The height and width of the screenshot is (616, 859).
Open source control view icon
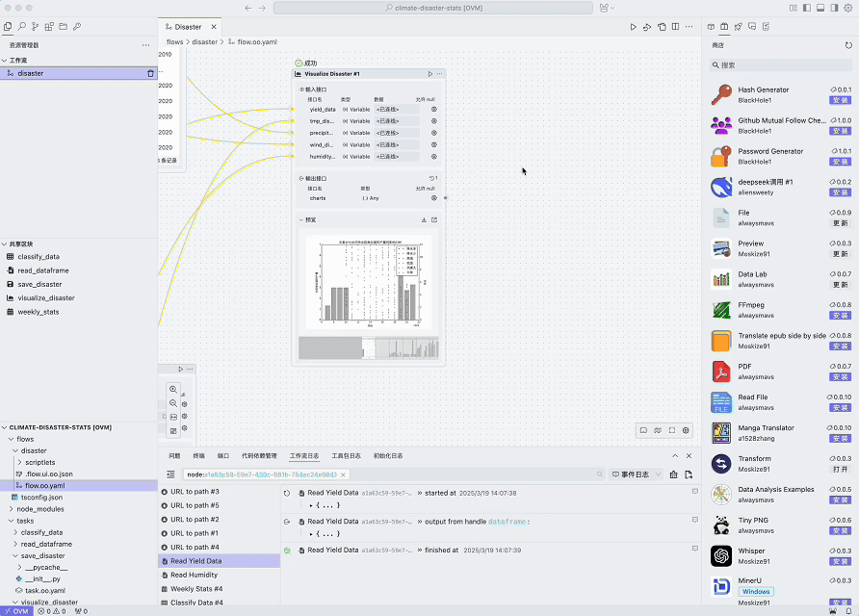[36, 27]
